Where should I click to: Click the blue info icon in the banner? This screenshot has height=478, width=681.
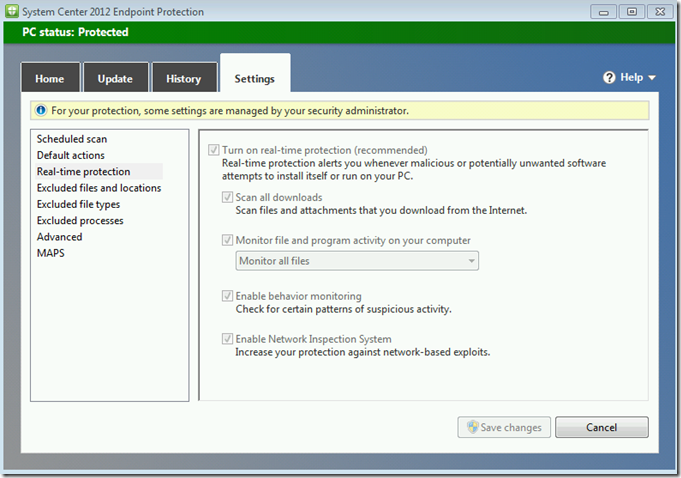41,110
